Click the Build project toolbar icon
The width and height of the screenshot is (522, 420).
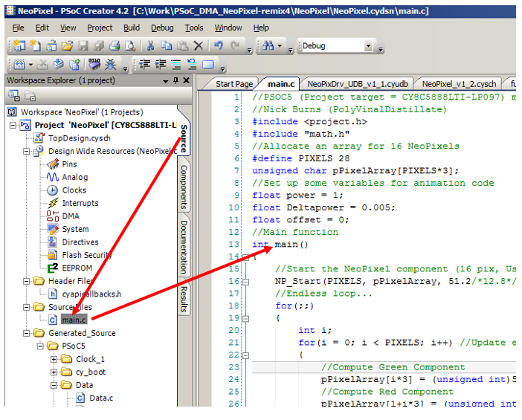(x=19, y=65)
